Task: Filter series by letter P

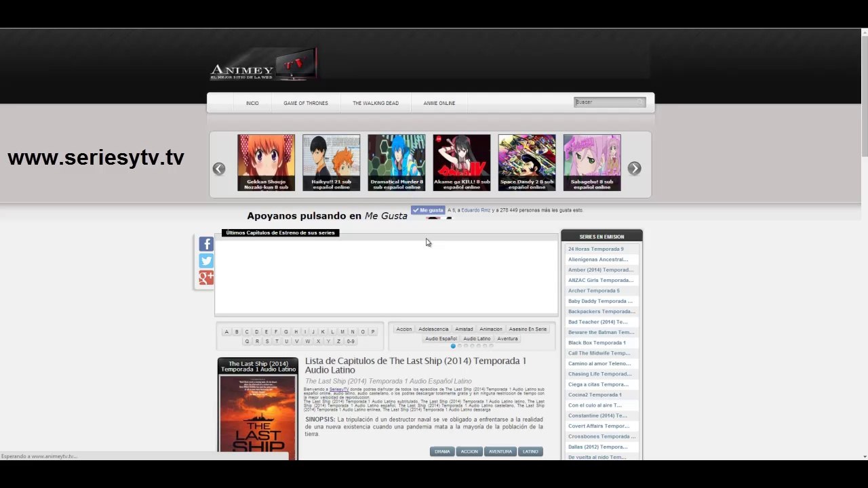Action: point(372,332)
